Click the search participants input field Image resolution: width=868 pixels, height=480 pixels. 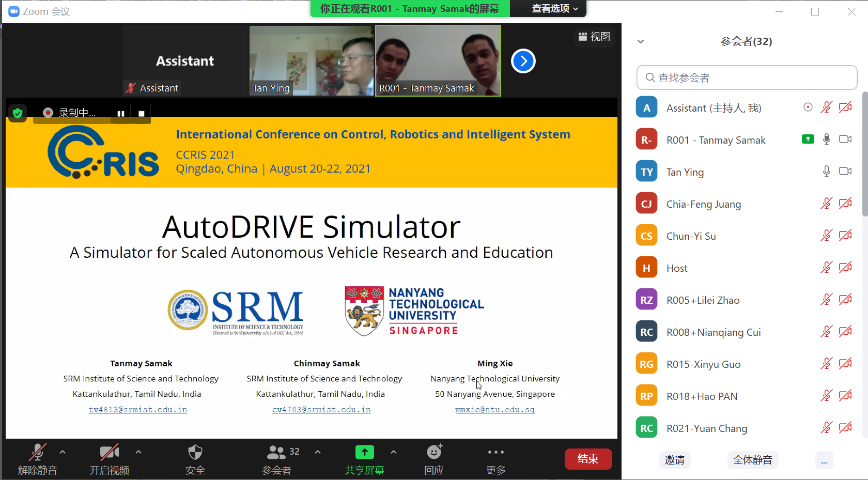[x=747, y=78]
